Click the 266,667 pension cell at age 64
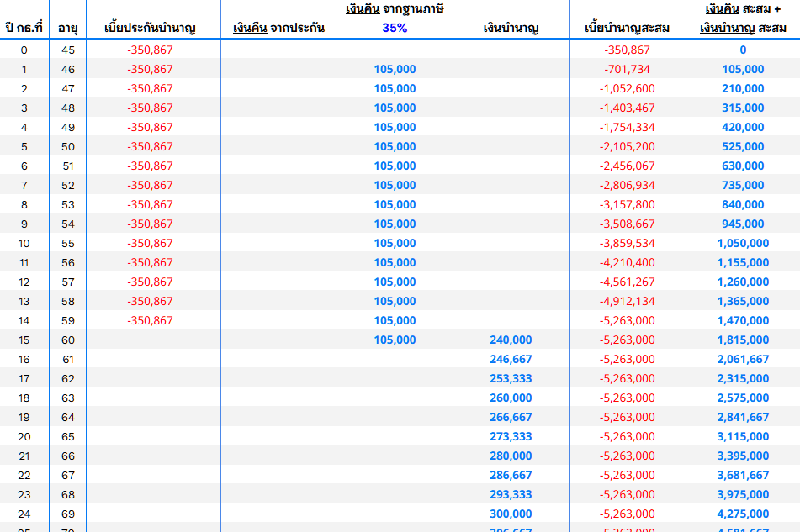The width and height of the screenshot is (800, 532). 511,418
